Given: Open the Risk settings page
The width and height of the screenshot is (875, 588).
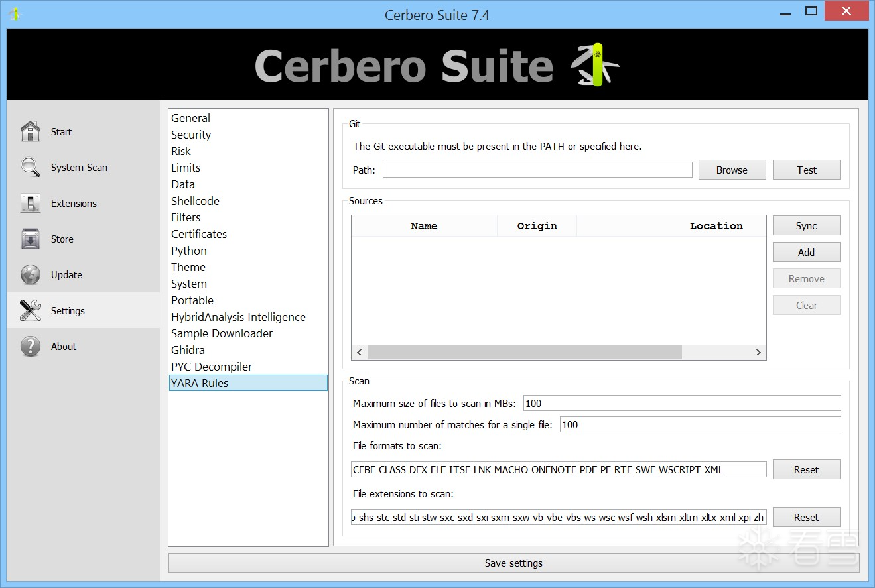Looking at the screenshot, I should 248,151.
